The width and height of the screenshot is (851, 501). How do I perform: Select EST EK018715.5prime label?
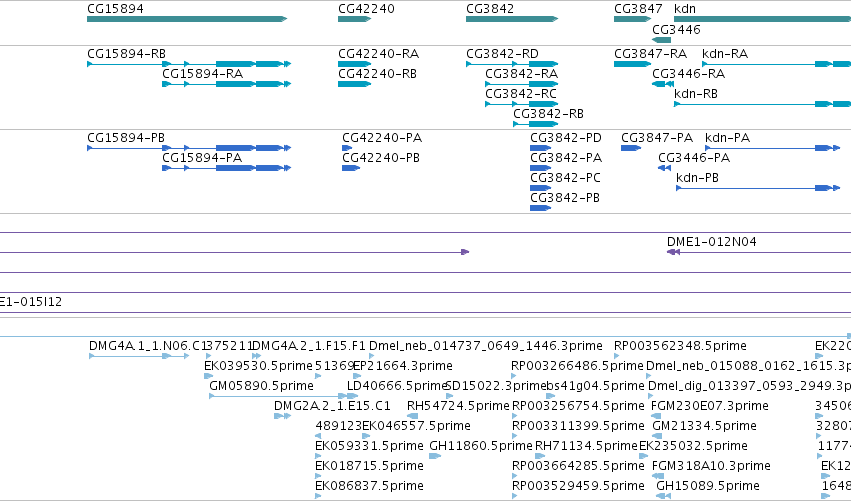(x=369, y=466)
